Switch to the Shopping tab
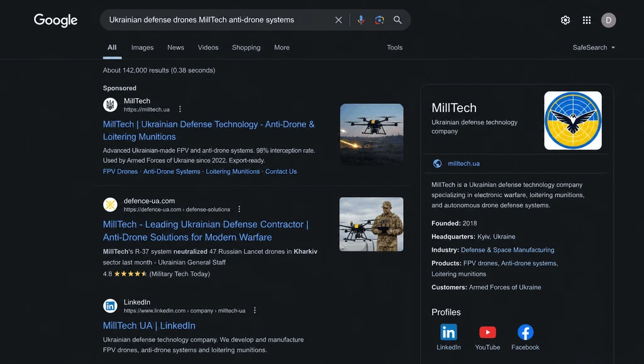This screenshot has height=364, width=644. (246, 47)
